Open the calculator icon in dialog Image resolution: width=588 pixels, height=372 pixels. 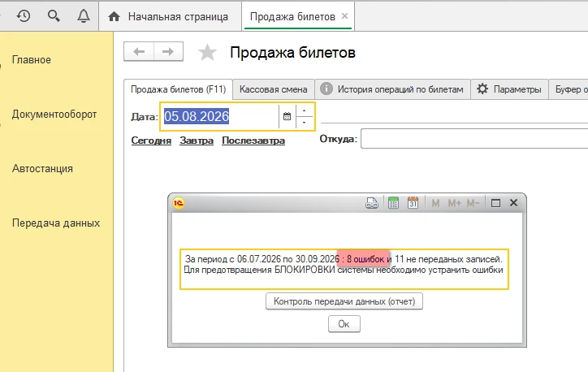pyautogui.click(x=393, y=203)
